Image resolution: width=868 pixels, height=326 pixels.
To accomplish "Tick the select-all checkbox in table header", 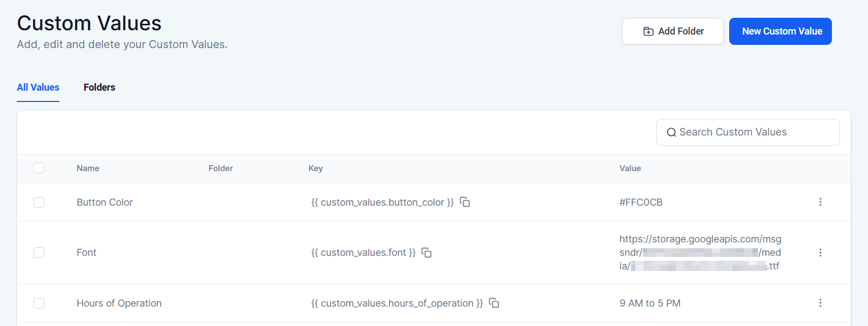I will coord(39,168).
